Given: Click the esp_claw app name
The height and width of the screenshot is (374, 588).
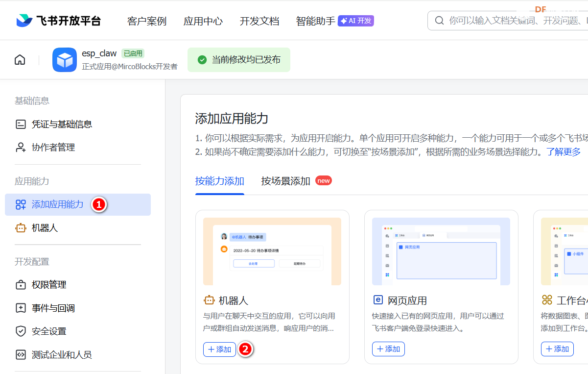Looking at the screenshot, I should [x=99, y=53].
